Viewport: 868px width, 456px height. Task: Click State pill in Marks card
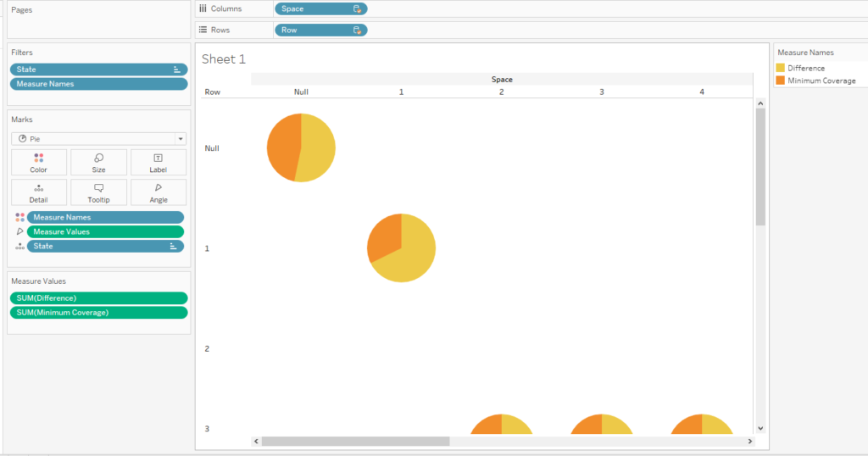[x=105, y=247]
